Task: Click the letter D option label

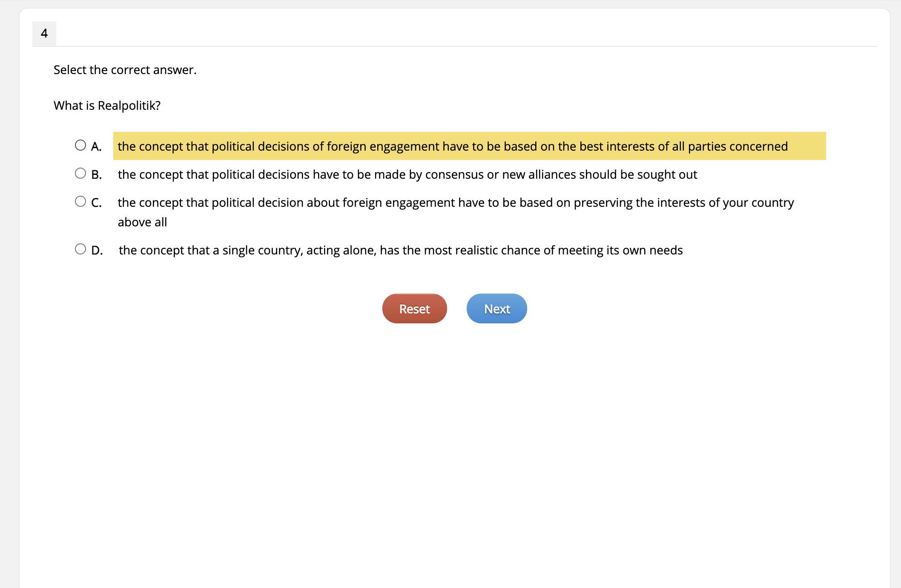Action: coord(97,251)
